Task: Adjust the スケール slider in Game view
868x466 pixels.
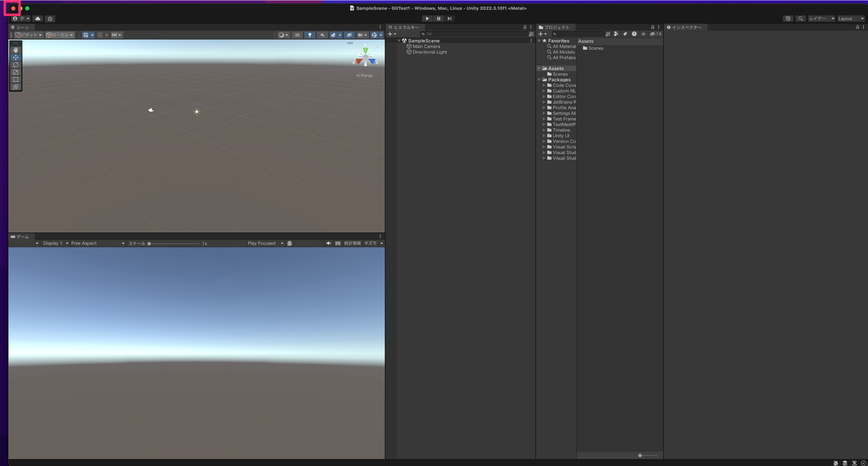Action: (x=174, y=243)
